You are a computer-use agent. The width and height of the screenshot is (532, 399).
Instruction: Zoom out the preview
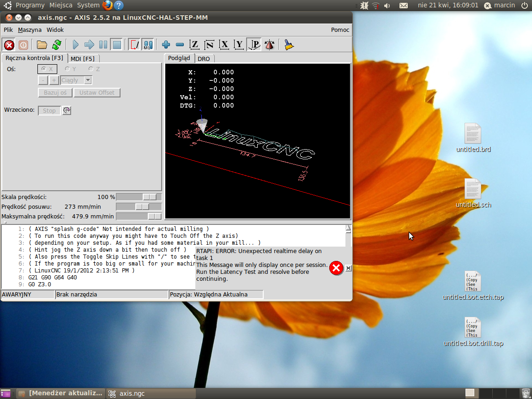(x=180, y=45)
